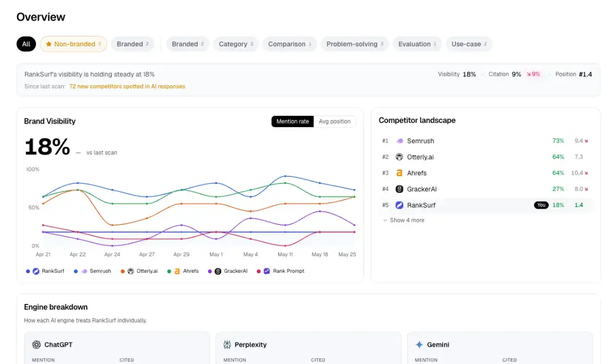616x364 pixels.
Task: Toggle Semrush series in chart legend
Action: [x=92, y=271]
